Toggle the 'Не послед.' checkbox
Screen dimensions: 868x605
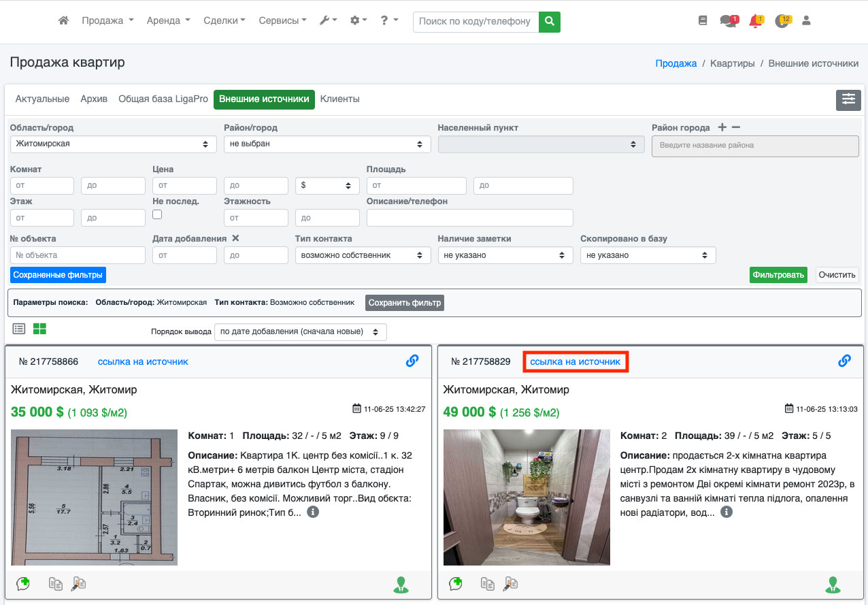157,214
